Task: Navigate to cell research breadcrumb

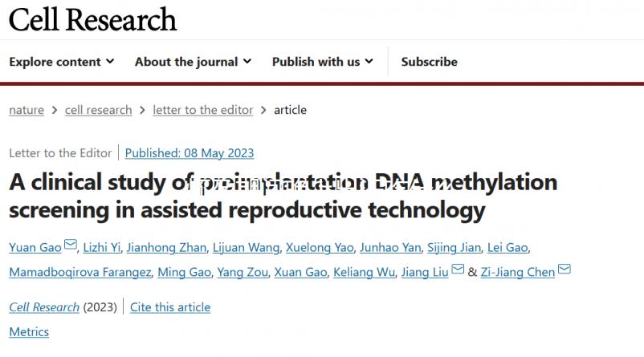Action: 98,110
